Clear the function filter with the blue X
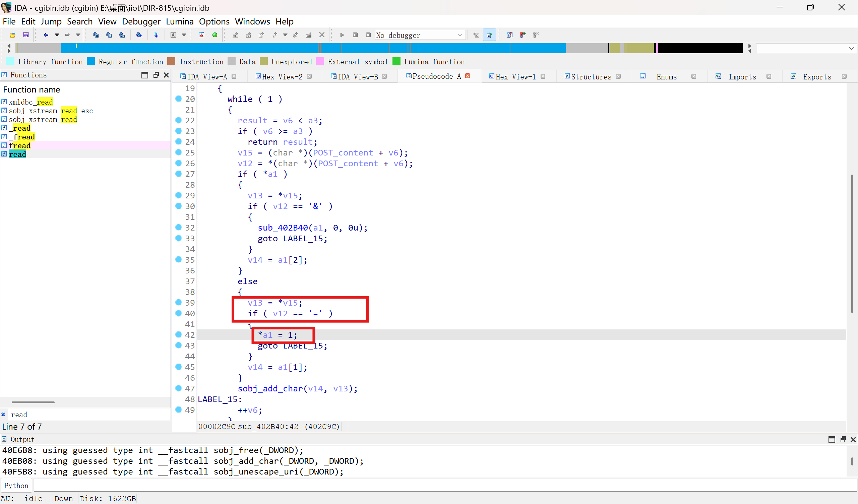 coord(3,415)
